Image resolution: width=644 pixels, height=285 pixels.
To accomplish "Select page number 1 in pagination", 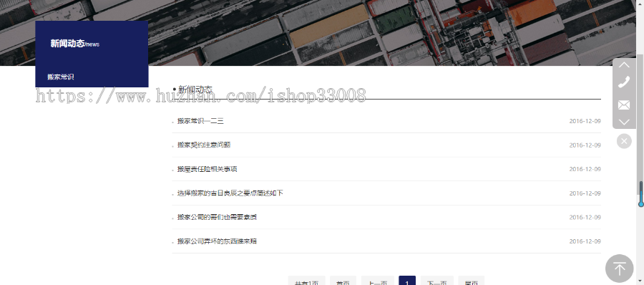I will [407, 281].
